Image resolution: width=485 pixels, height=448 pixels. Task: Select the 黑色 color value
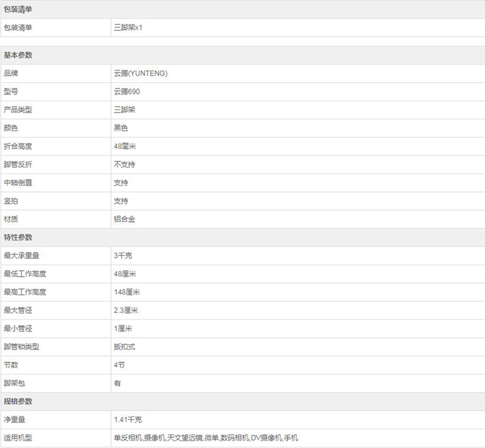click(121, 128)
